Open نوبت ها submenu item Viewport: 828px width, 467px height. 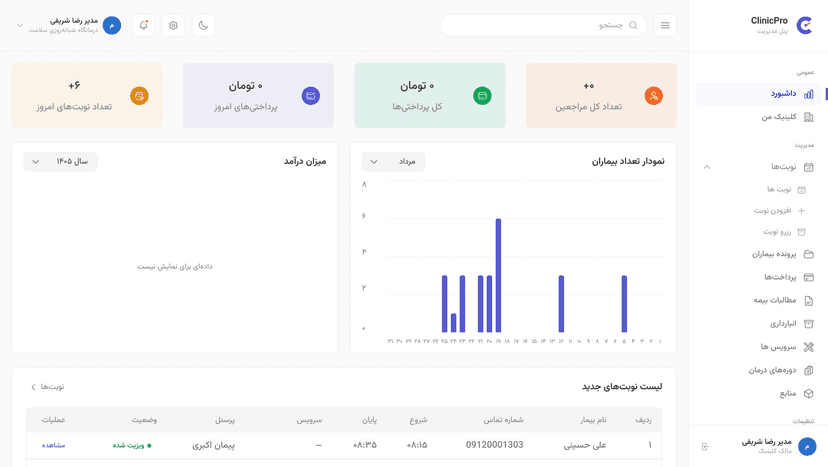click(x=786, y=189)
